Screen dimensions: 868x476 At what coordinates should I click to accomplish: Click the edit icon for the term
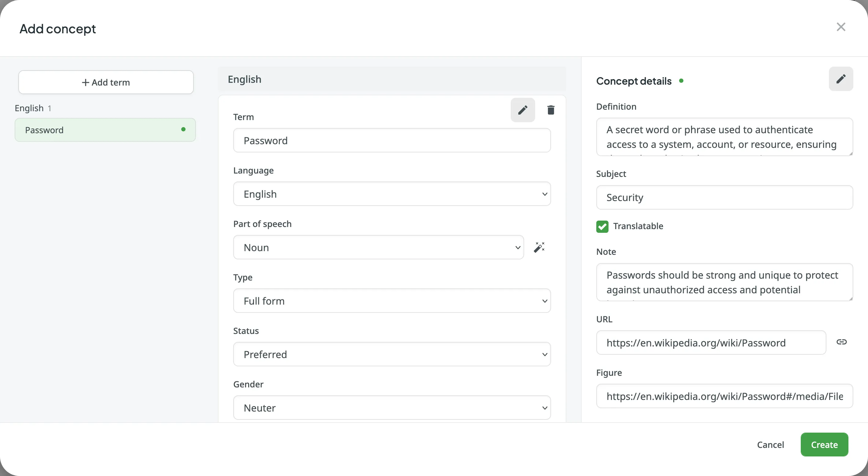point(522,110)
